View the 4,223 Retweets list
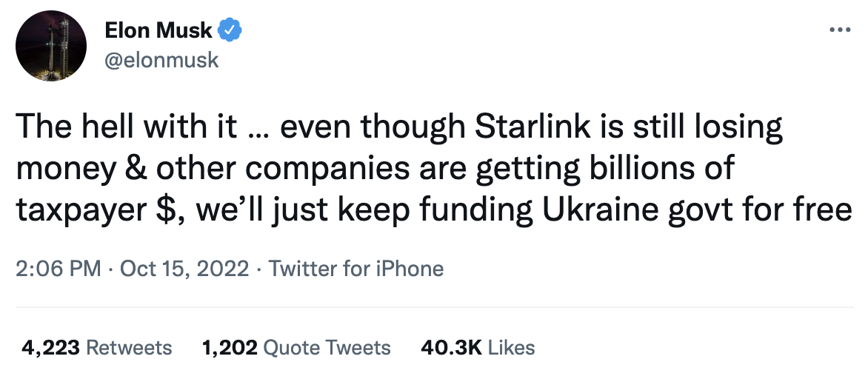This screenshot has height=379, width=868. click(97, 347)
